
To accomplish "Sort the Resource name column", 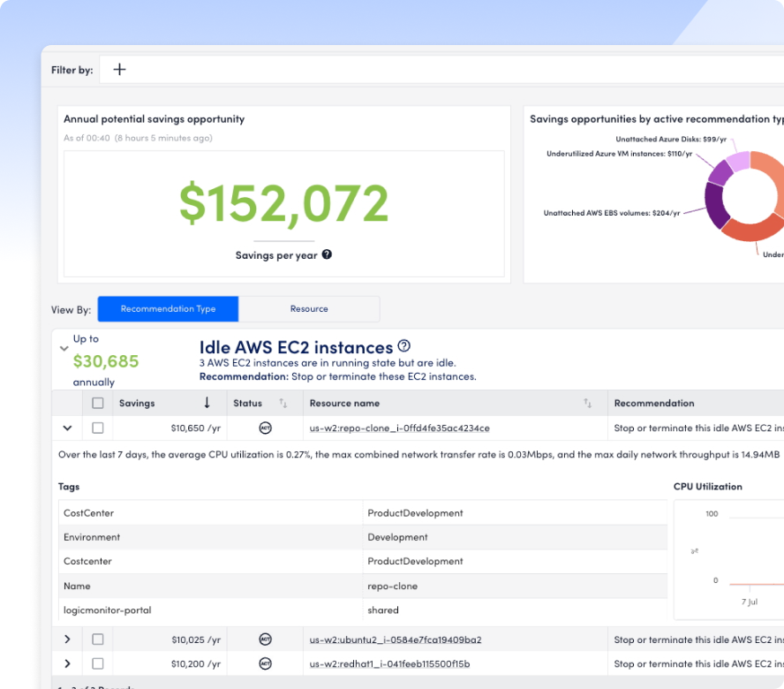I will point(587,403).
